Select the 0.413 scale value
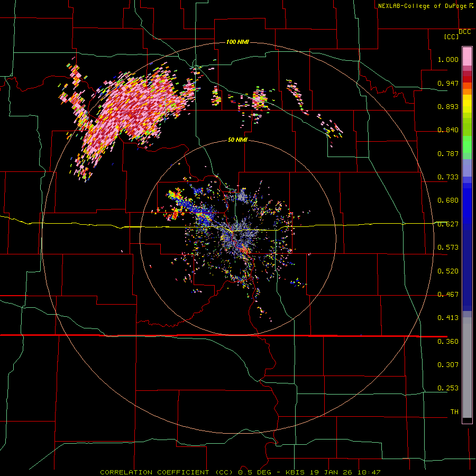The width and height of the screenshot is (476, 476). (448, 318)
